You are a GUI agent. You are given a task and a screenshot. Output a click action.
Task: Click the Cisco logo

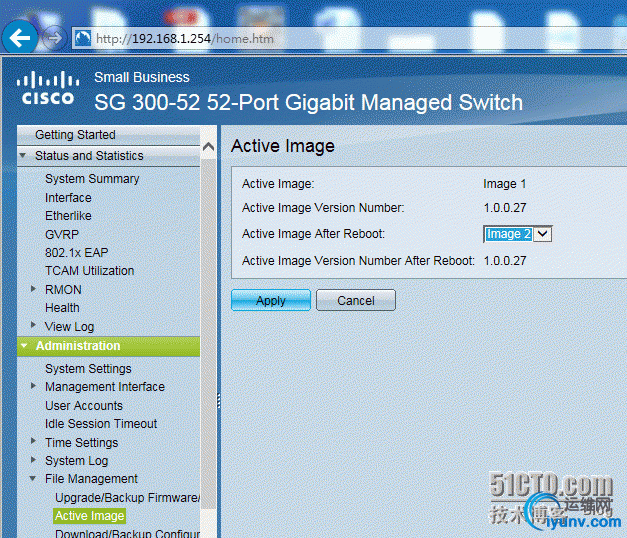point(48,88)
